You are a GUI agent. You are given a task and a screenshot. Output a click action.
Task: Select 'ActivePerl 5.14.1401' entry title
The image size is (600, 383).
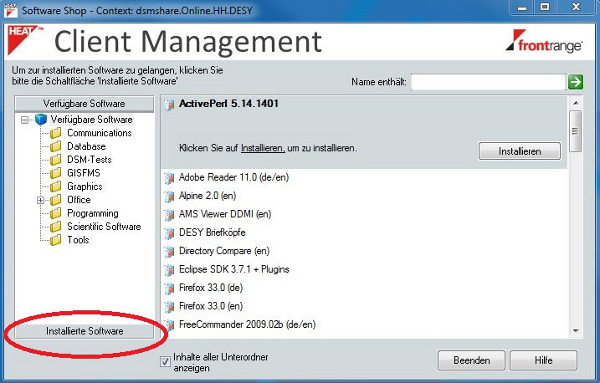pyautogui.click(x=229, y=104)
